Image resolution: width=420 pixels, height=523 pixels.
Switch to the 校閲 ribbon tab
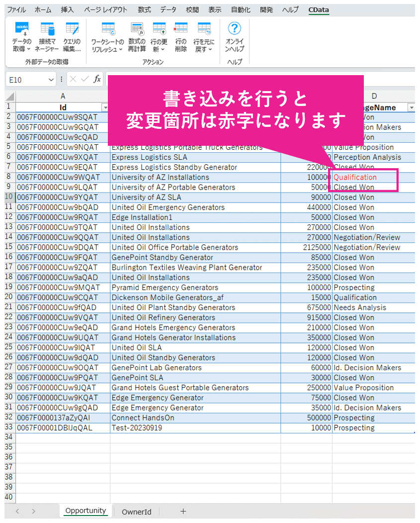pos(192,9)
